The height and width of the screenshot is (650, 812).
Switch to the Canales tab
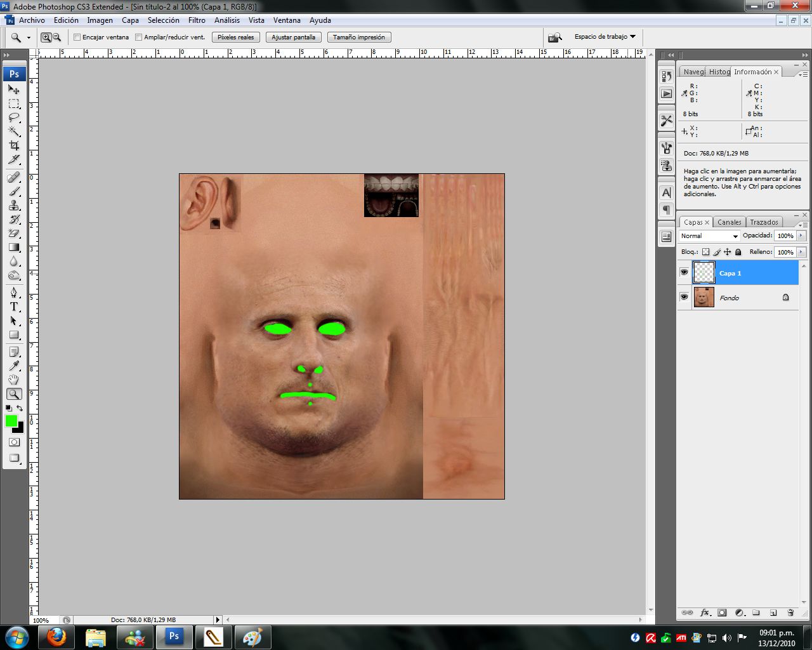[x=729, y=222]
